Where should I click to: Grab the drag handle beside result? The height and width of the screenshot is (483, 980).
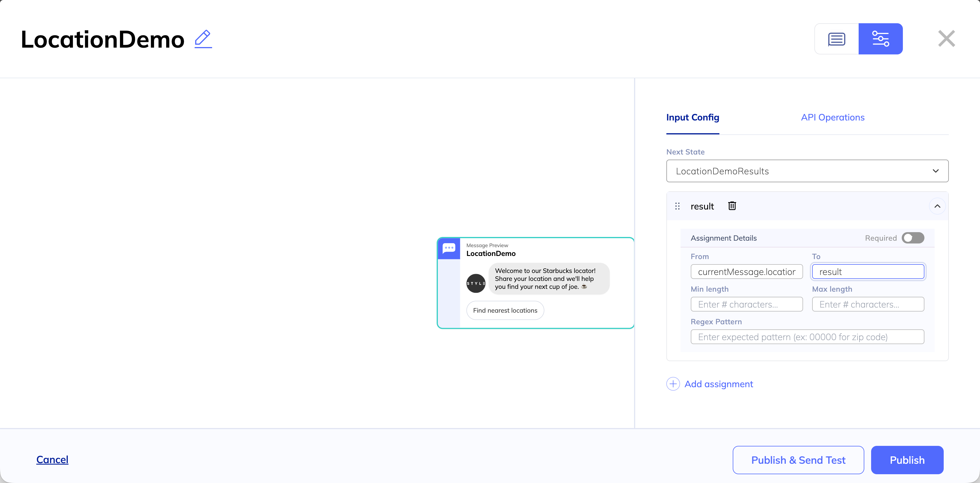tap(677, 206)
